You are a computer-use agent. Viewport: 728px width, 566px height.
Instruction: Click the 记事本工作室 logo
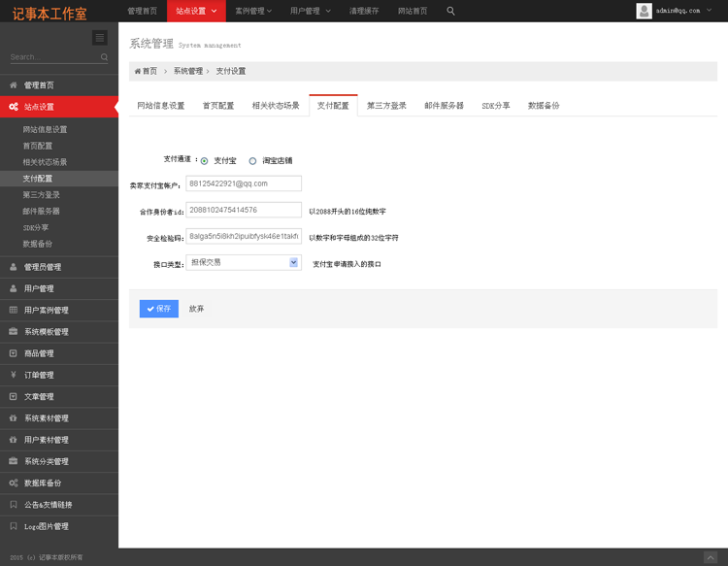[50, 14]
